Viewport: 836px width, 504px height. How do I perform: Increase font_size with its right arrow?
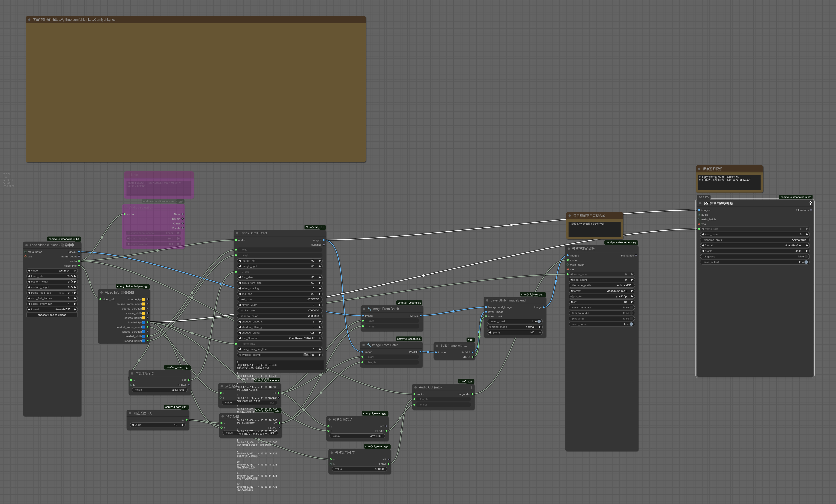coord(319,277)
